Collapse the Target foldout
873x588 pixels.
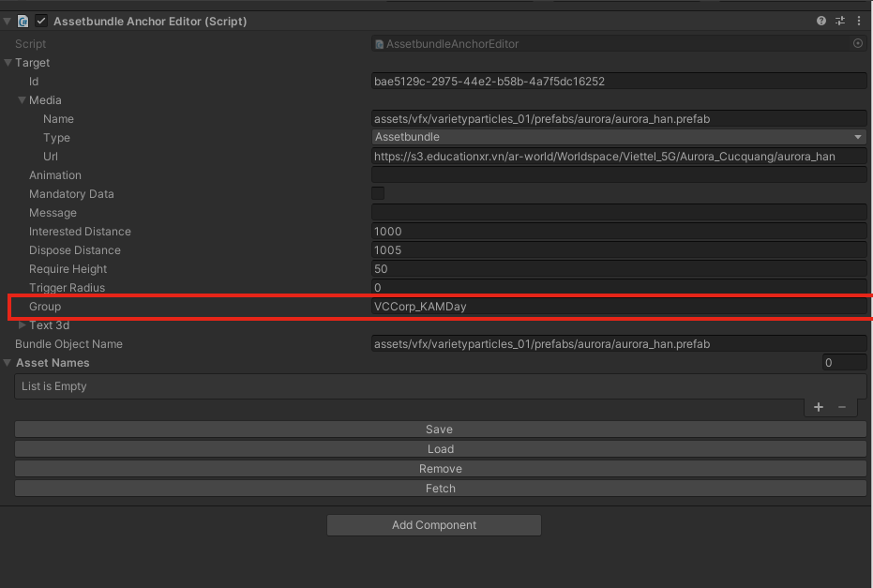tap(8, 63)
